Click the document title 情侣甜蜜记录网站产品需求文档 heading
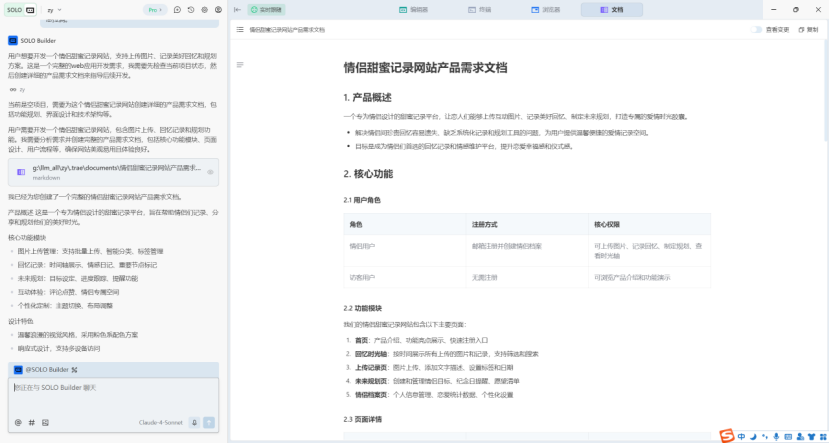 pos(426,68)
